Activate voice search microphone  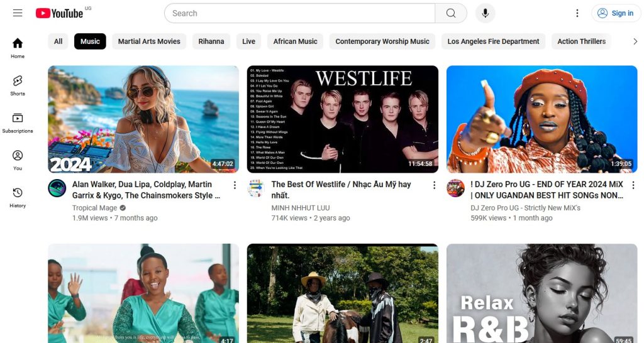[485, 13]
